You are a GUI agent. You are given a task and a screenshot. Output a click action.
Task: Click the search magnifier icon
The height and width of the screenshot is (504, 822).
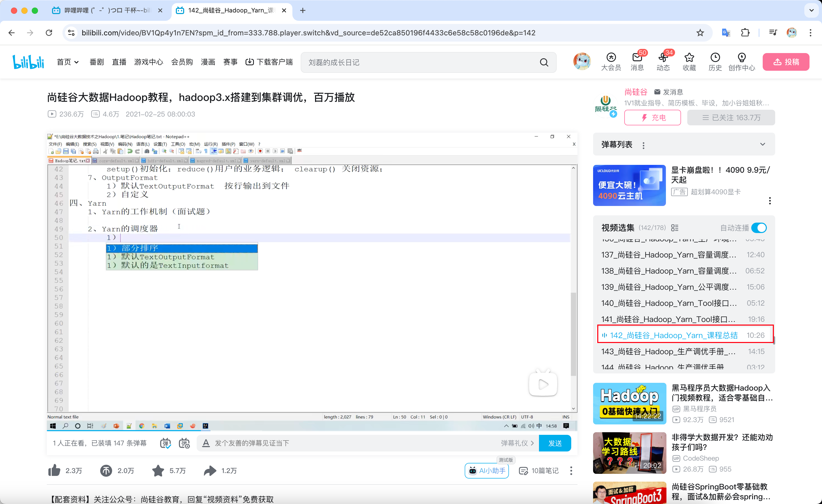[544, 62]
